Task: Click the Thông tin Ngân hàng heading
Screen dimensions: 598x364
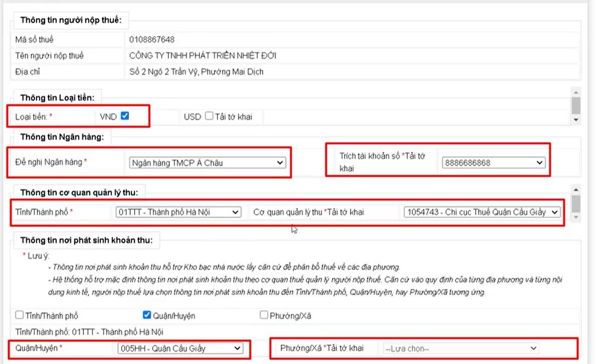Action: 62,137
